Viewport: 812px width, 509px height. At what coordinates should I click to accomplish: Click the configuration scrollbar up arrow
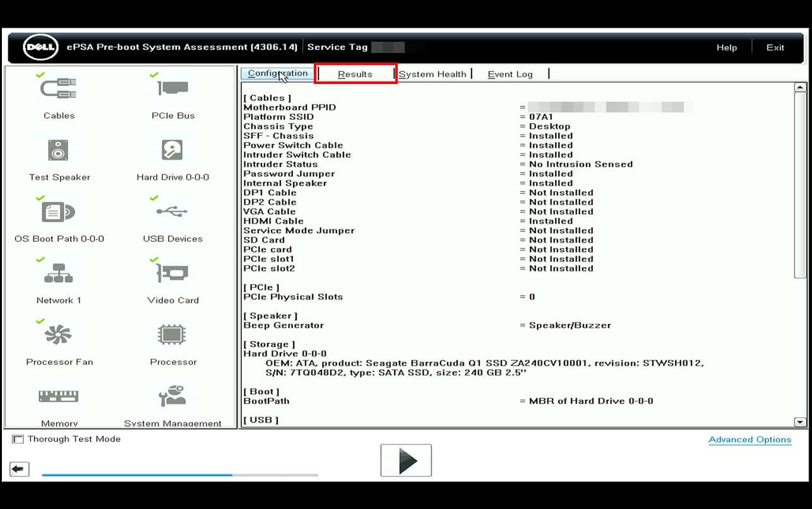click(800, 88)
